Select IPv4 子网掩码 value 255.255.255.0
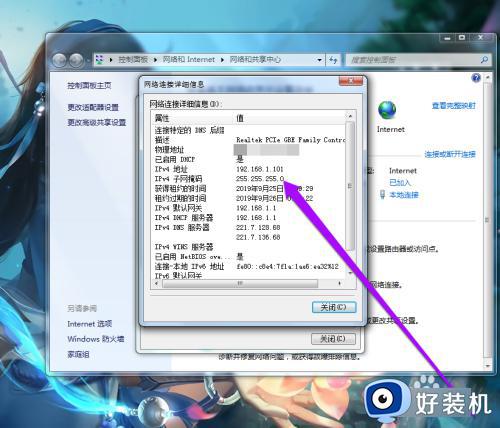 pos(260,179)
